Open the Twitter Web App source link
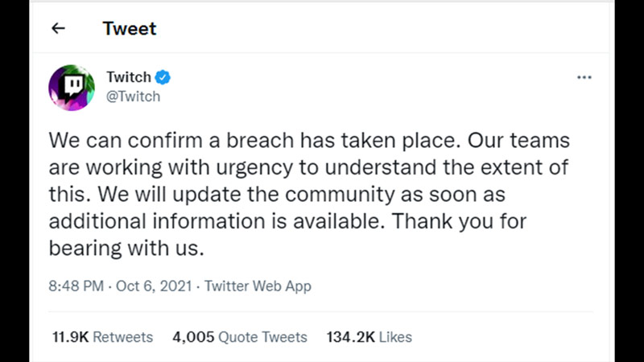644x362 pixels. (x=258, y=286)
